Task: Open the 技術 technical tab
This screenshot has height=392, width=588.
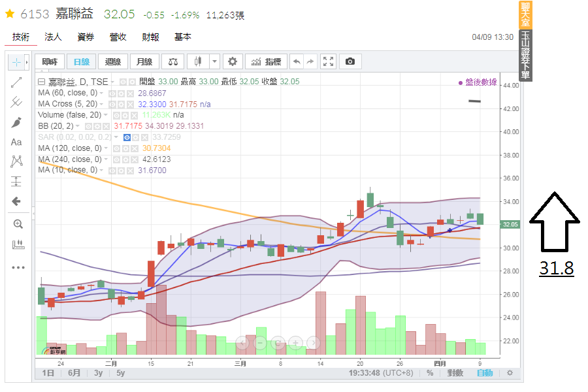Action: [21, 37]
